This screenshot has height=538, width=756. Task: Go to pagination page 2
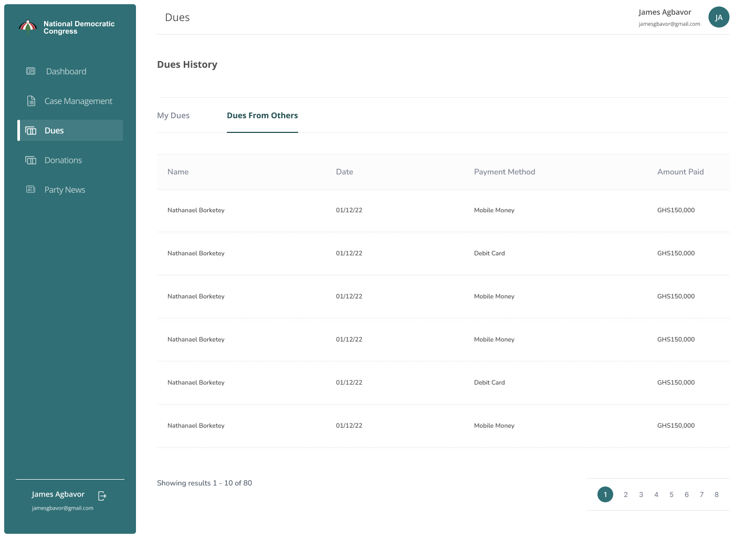pos(625,494)
